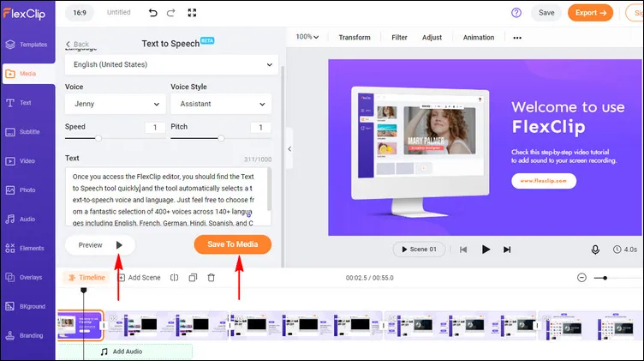Click inside the speech text box
Screen dimensions: 644x361
(x=166, y=196)
